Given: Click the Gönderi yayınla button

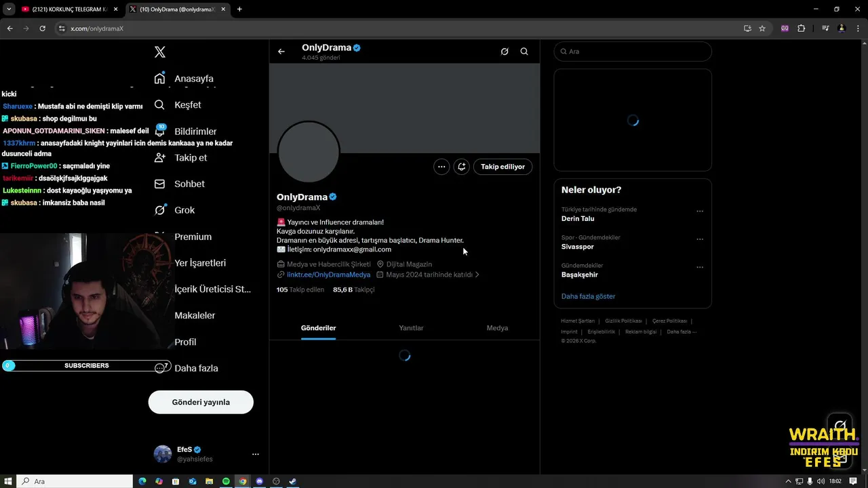Looking at the screenshot, I should (201, 402).
